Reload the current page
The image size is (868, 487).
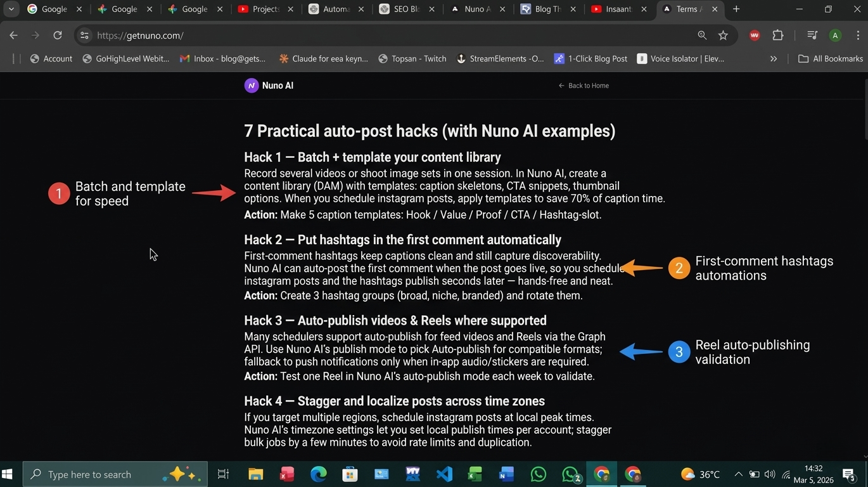click(58, 36)
